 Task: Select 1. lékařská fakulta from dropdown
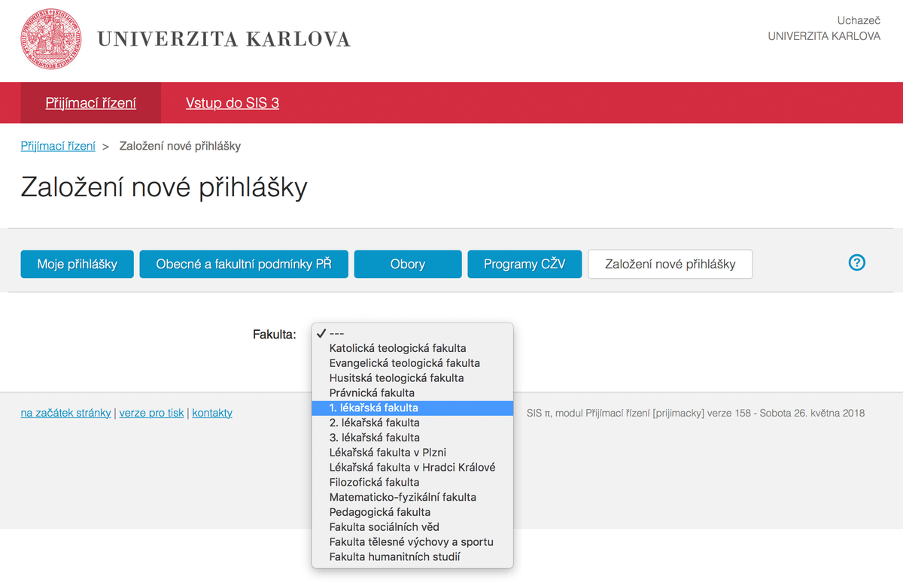coord(374,408)
